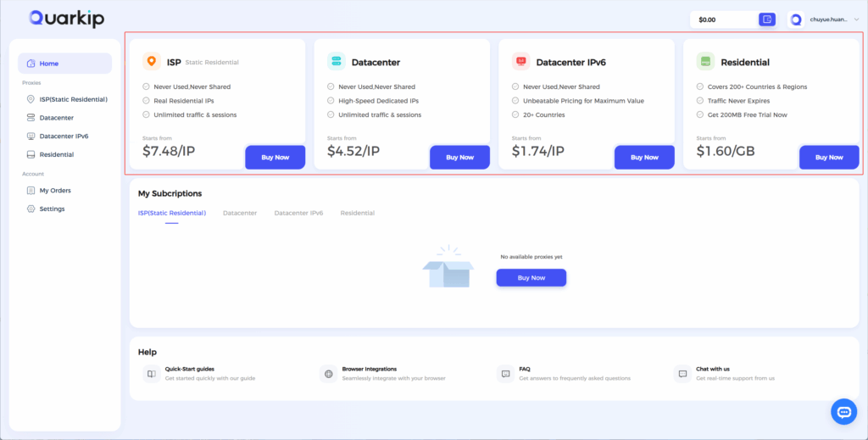Click the red Datacenter IPv6 card icon
This screenshot has height=440, width=868.
(x=521, y=61)
